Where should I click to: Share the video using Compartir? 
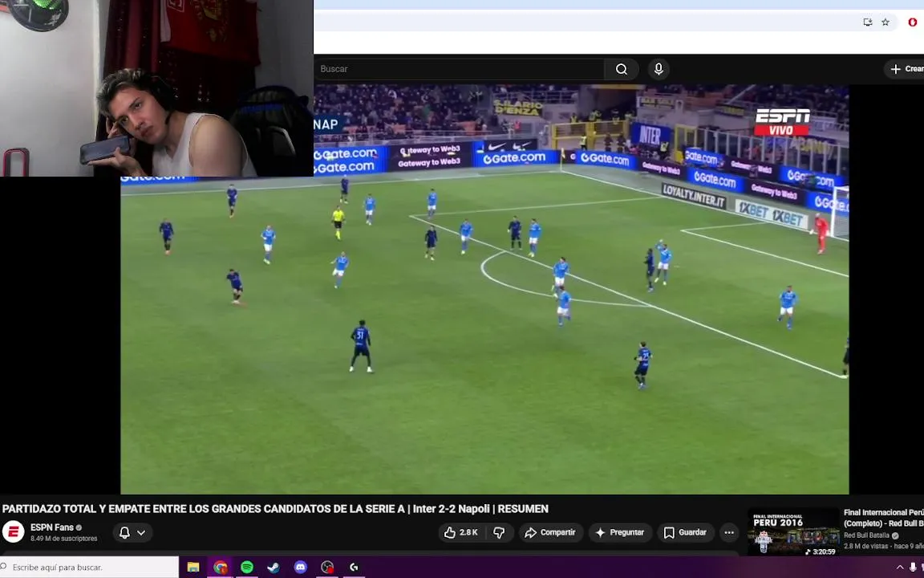[x=551, y=532]
